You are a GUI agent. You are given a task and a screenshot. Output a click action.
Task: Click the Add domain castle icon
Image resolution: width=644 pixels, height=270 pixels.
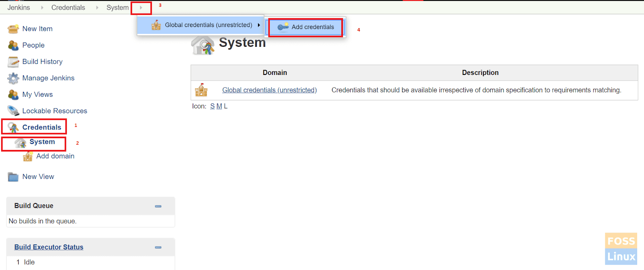[28, 156]
